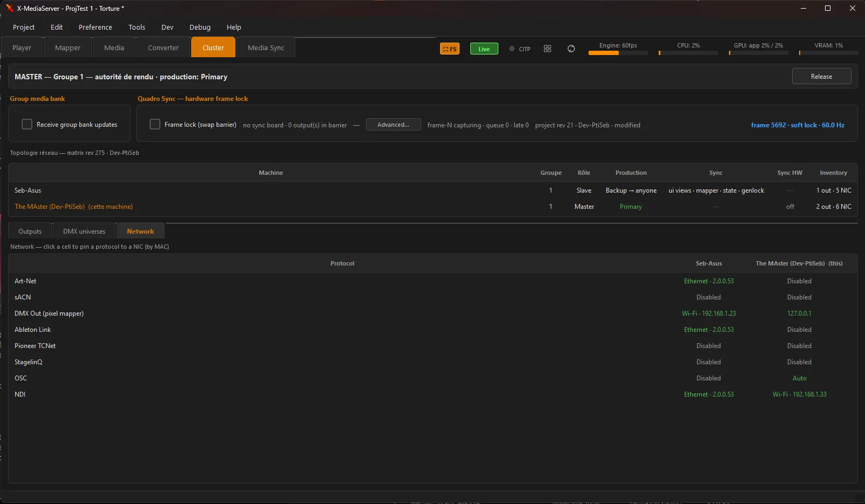
Task: Click OSC Auto cell for The MAster
Action: point(799,378)
